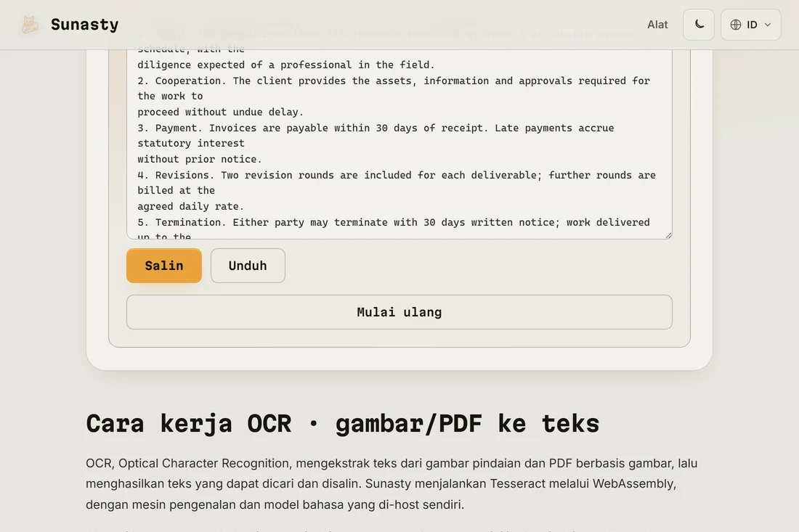Click the line "diligence expected of a professional in the field."
799x532 pixels.
tap(286, 65)
